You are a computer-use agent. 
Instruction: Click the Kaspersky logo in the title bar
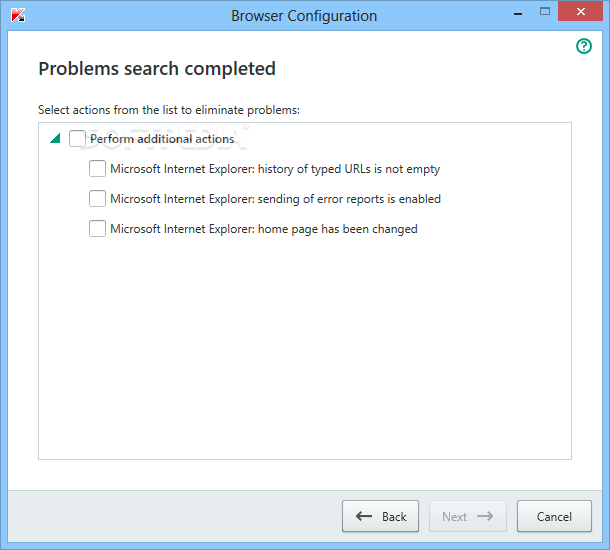(x=18, y=16)
